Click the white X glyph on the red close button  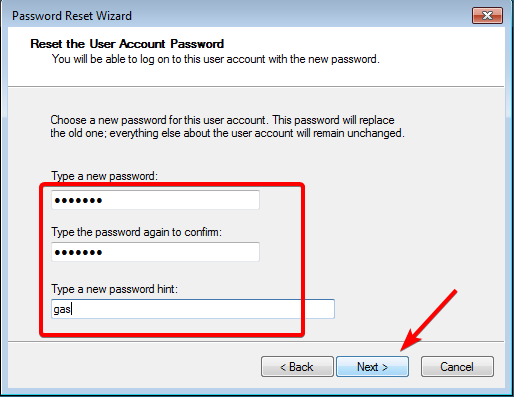point(487,15)
